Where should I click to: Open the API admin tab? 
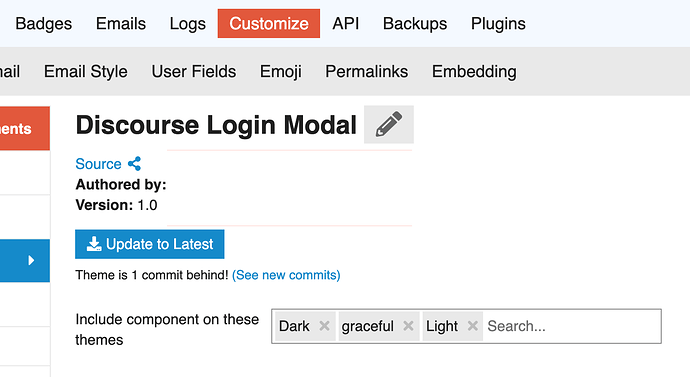[346, 23]
